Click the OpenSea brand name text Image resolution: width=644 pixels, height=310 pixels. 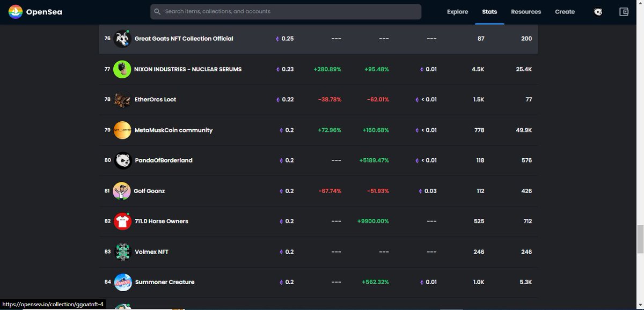click(x=44, y=12)
